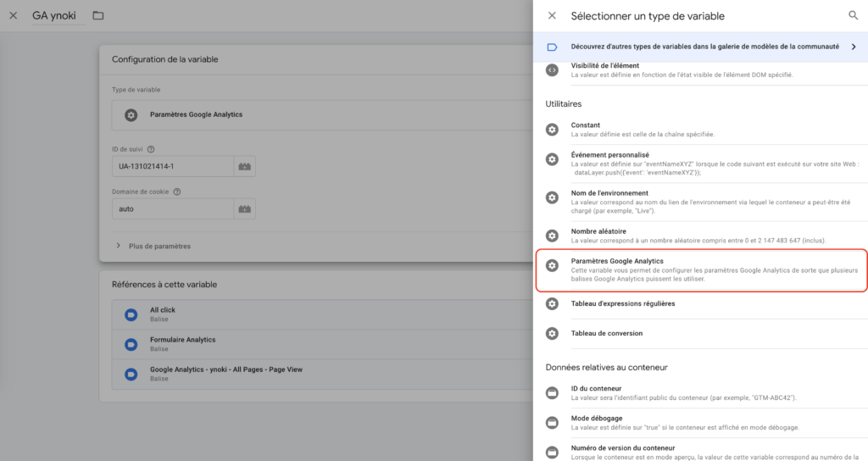The width and height of the screenshot is (868, 461).
Task: Click tag icon beside Google Analytics - ynoki
Action: 131,374
